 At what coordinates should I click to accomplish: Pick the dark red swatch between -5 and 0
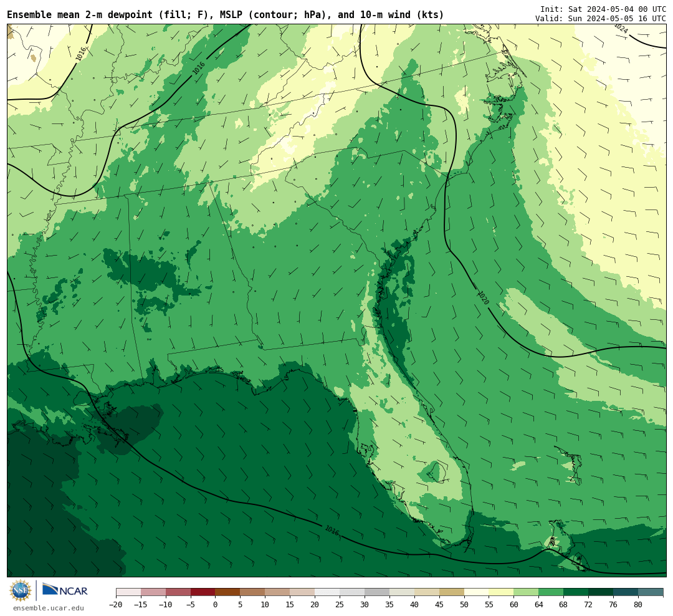click(x=203, y=592)
